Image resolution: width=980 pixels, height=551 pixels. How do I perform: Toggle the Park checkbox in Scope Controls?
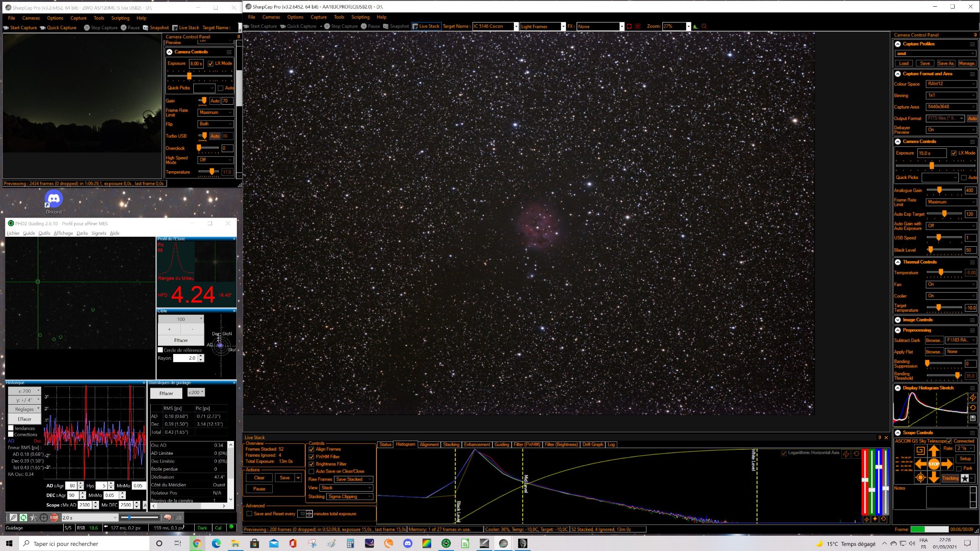click(959, 469)
